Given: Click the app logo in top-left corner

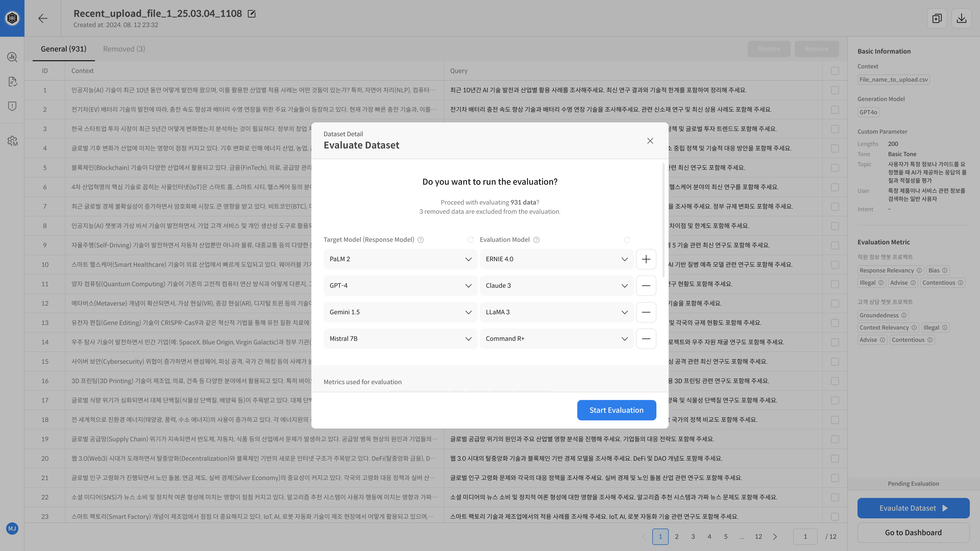Looking at the screenshot, I should point(12,18).
